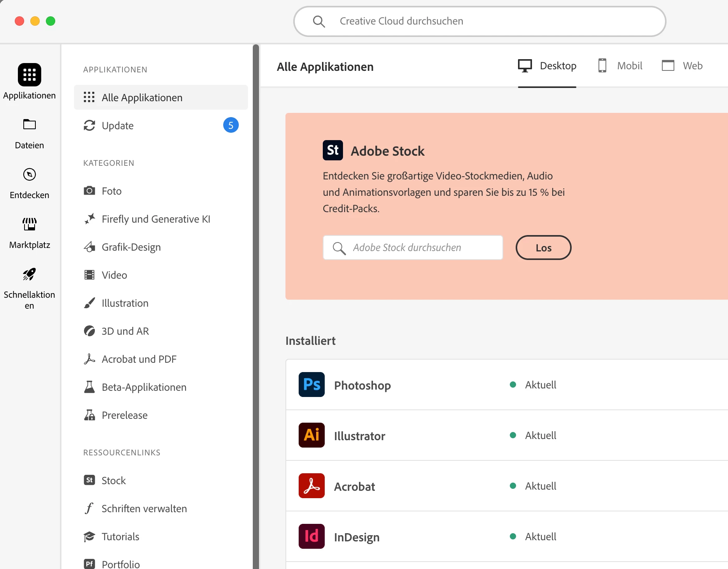
Task: Open the Applikationen section icon
Action: (30, 74)
